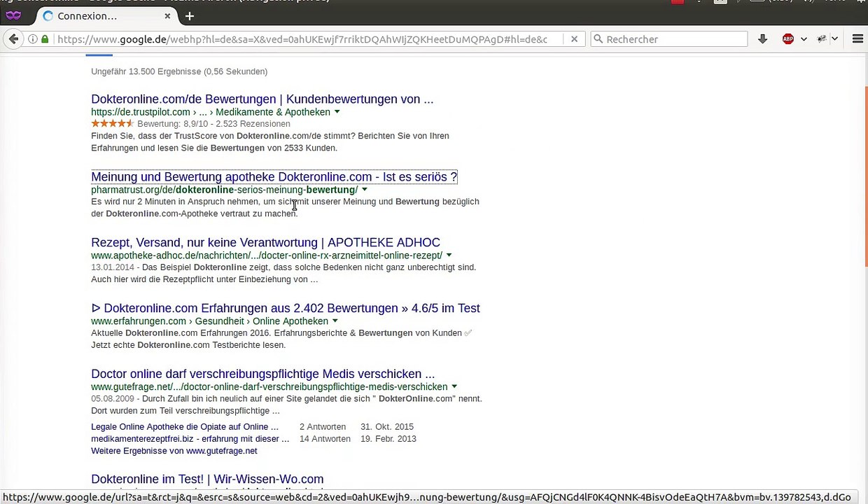This screenshot has height=504, width=868.
Task: Open the Legale Online Apotheke die Opiate sublink
Action: (185, 426)
